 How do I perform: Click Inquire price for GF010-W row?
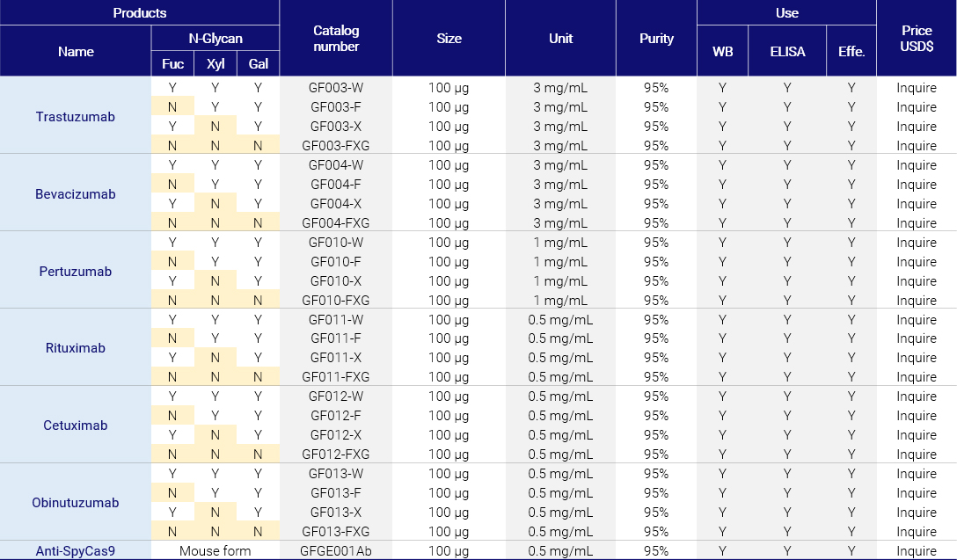[x=917, y=243]
